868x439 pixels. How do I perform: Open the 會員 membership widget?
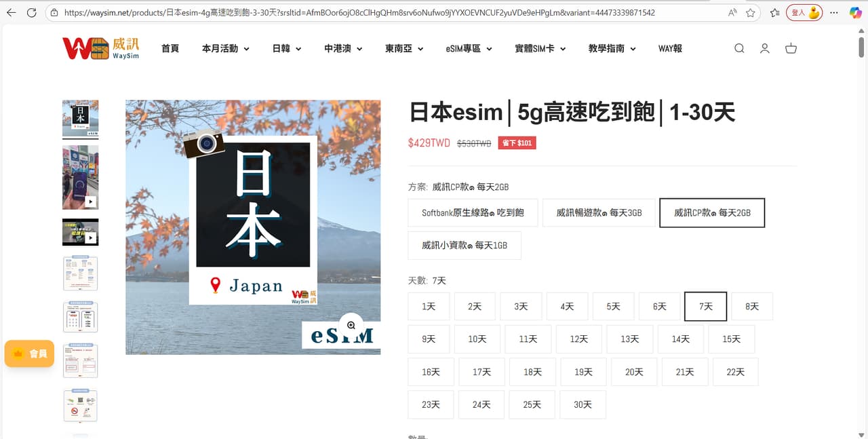point(29,354)
